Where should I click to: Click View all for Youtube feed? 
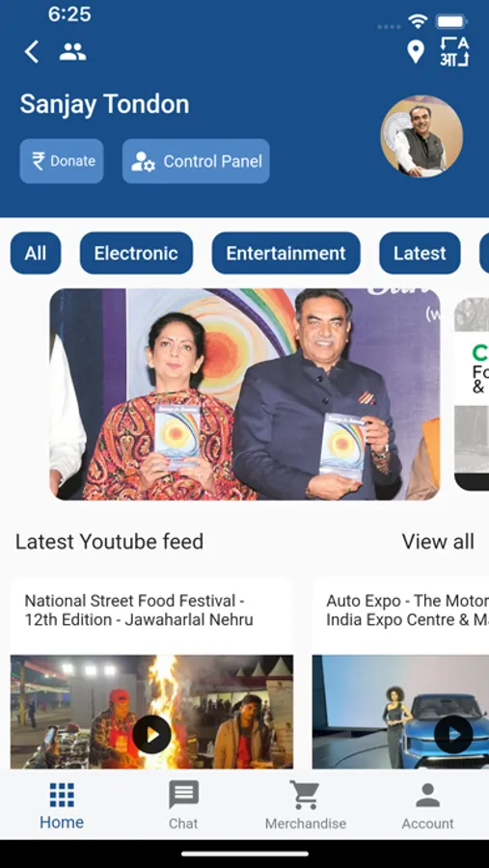[438, 541]
